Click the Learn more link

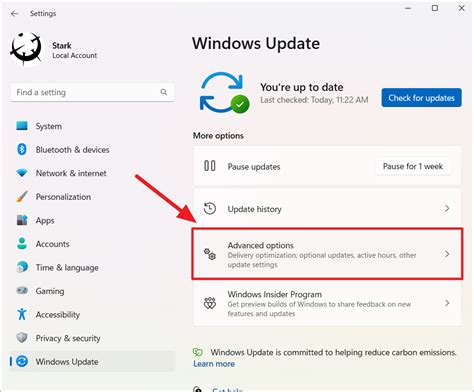(x=214, y=364)
